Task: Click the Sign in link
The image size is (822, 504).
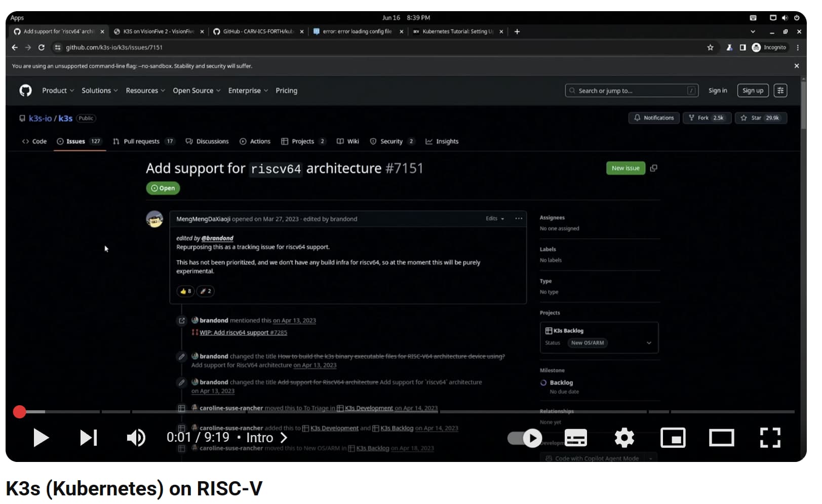Action: click(x=717, y=91)
